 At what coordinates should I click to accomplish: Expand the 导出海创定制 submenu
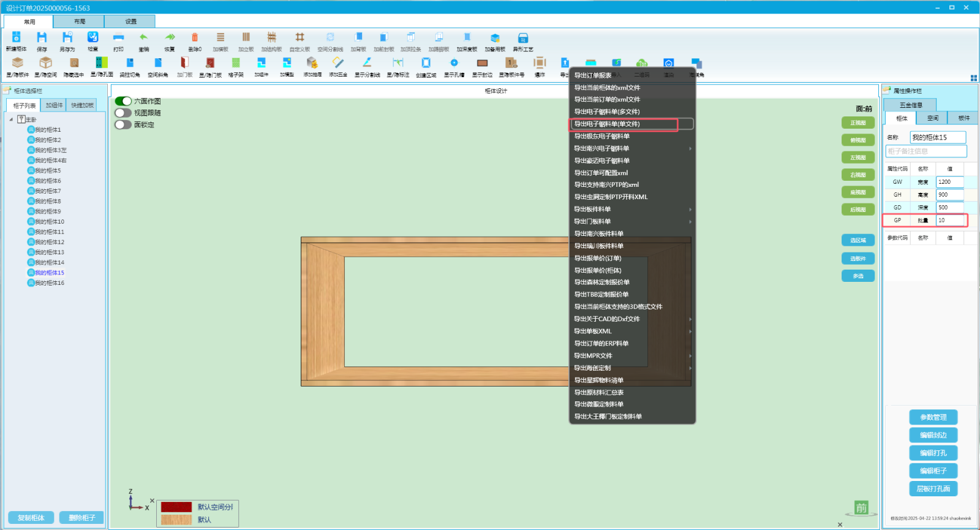point(632,368)
